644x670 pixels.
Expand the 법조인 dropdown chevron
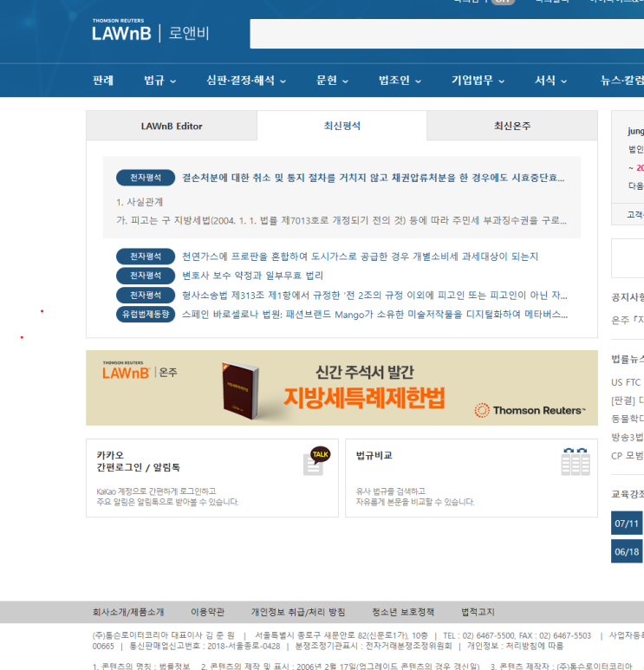coord(419,81)
